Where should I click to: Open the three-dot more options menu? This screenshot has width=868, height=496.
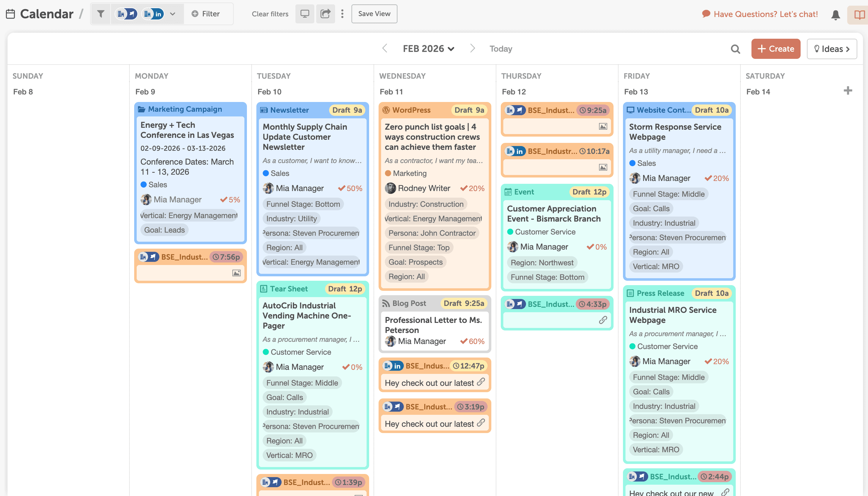[342, 14]
